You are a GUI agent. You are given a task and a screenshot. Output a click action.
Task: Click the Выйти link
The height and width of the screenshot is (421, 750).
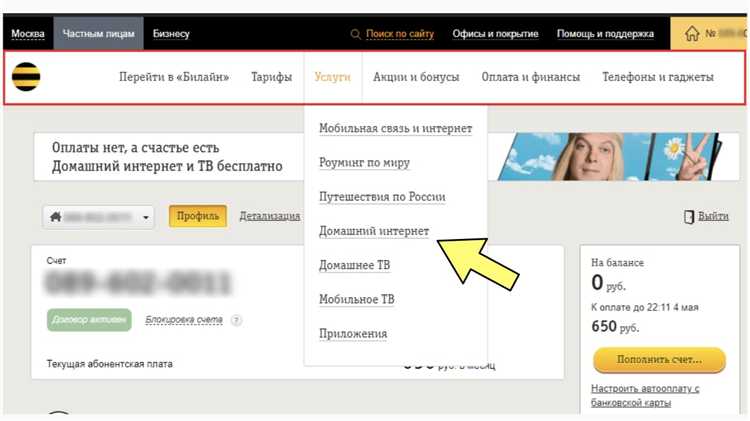[x=713, y=216]
